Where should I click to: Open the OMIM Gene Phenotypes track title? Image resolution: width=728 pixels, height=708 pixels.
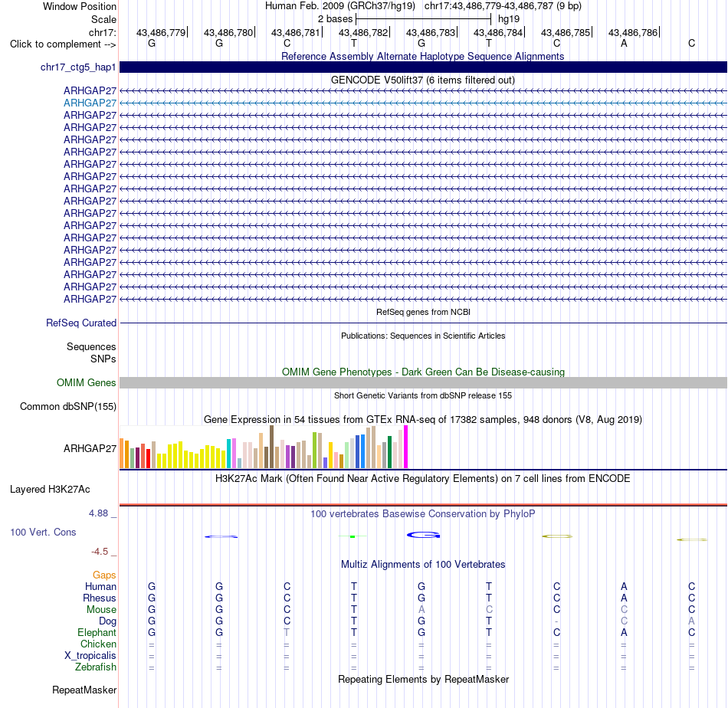(423, 372)
